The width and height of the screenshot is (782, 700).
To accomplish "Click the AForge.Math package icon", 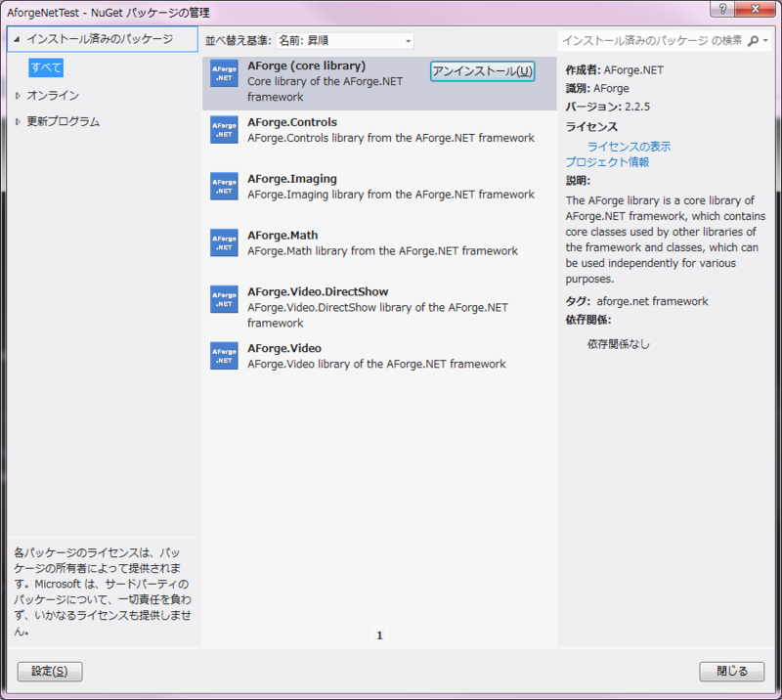I will tap(224, 242).
